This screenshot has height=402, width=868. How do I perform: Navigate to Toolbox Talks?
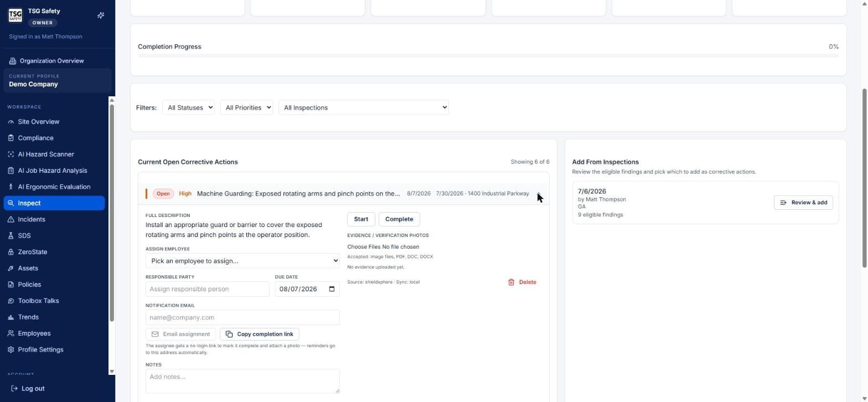(54, 301)
